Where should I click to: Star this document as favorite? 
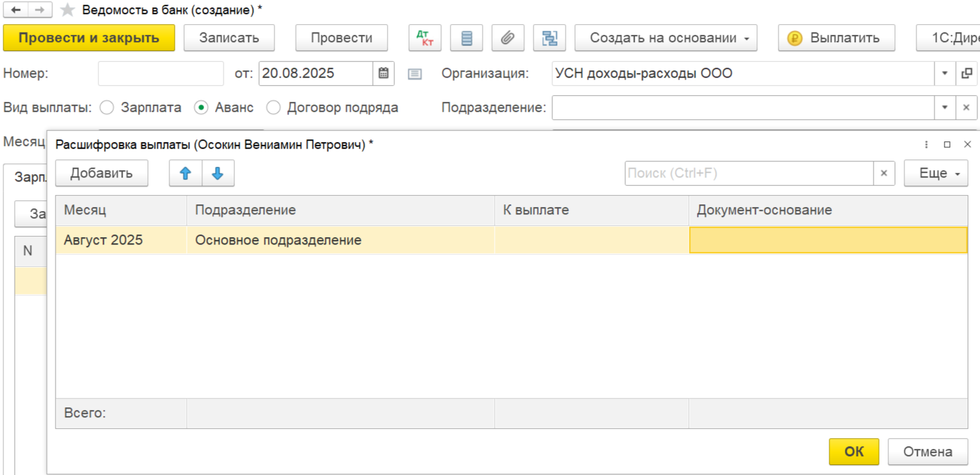coord(67,10)
